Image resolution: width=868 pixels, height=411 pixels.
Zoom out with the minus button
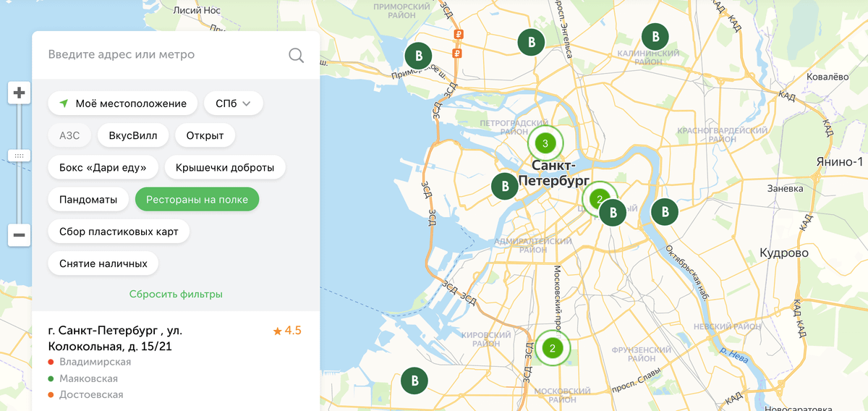20,234
